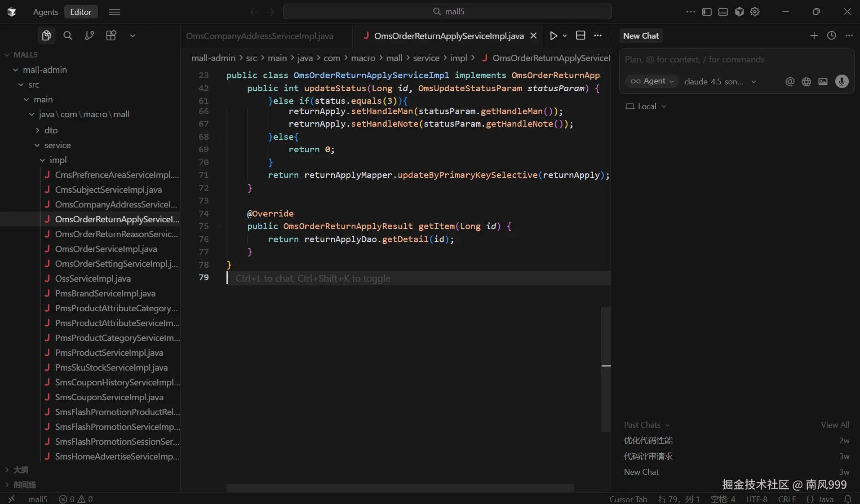
Task: Open the Explorer files icon in sidebar
Action: pos(46,35)
